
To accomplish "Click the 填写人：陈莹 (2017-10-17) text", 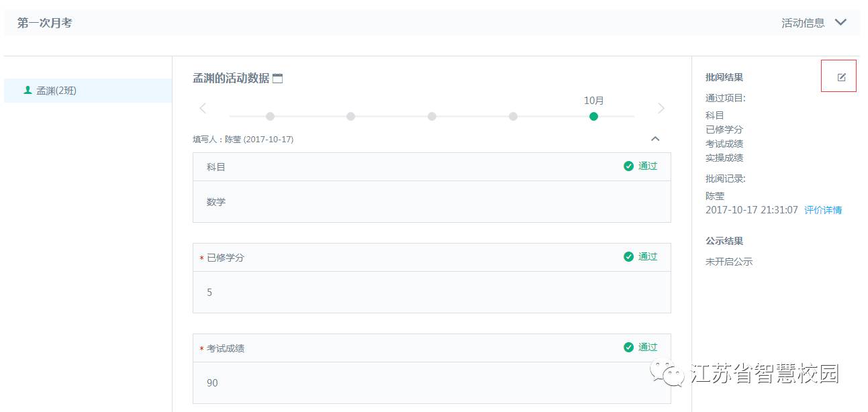I will 243,140.
